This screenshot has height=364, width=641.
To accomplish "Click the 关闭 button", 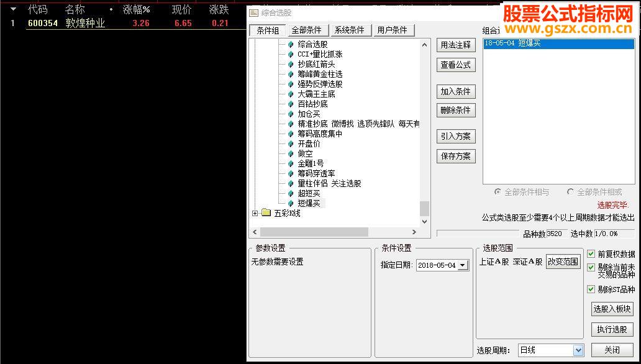I will pos(612,350).
